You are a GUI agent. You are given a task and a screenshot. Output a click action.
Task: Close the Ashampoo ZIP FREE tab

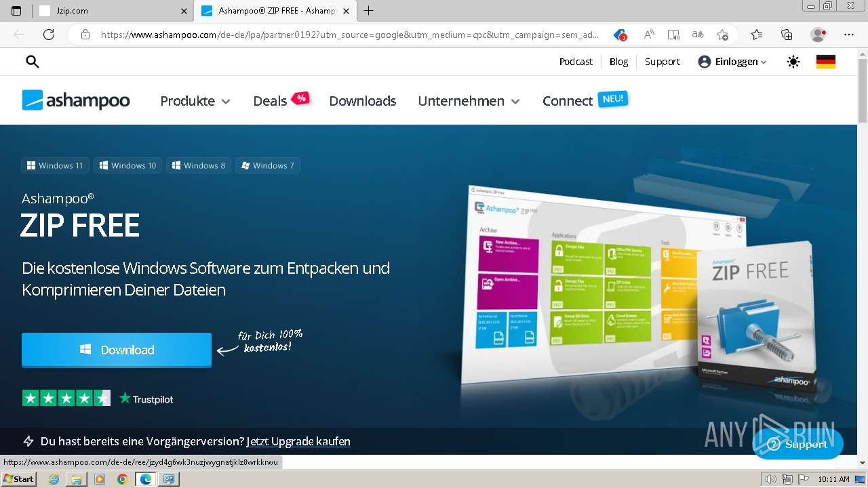346,11
